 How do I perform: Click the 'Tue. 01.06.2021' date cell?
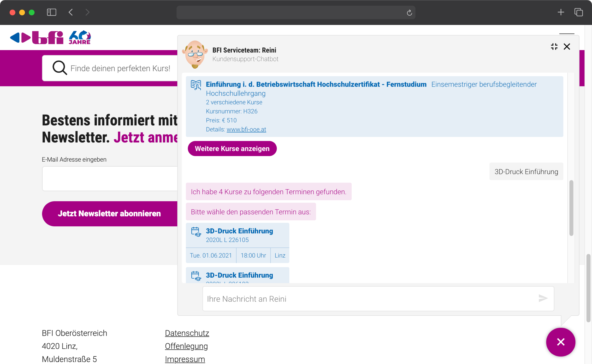211,255
